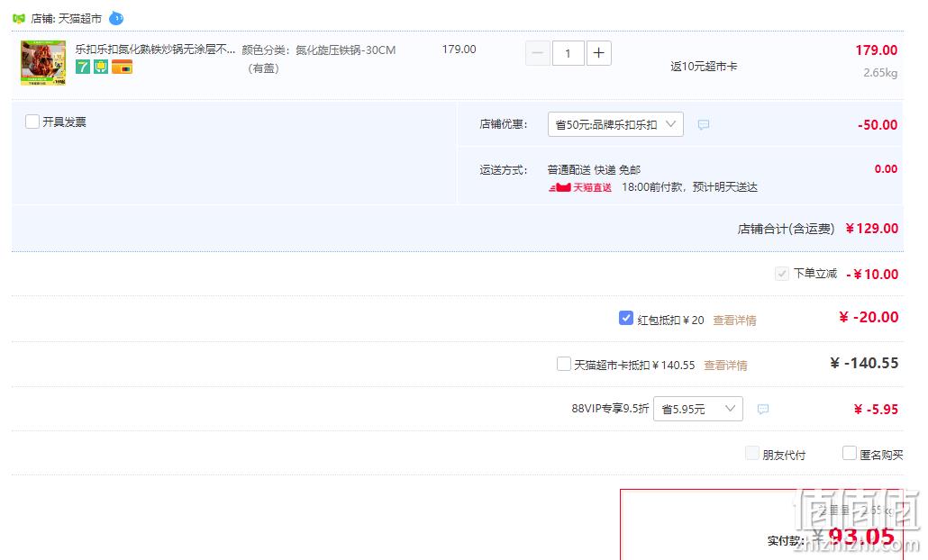Decrease quantity with the minus button
Screen dimensions: 928x560
click(x=537, y=53)
